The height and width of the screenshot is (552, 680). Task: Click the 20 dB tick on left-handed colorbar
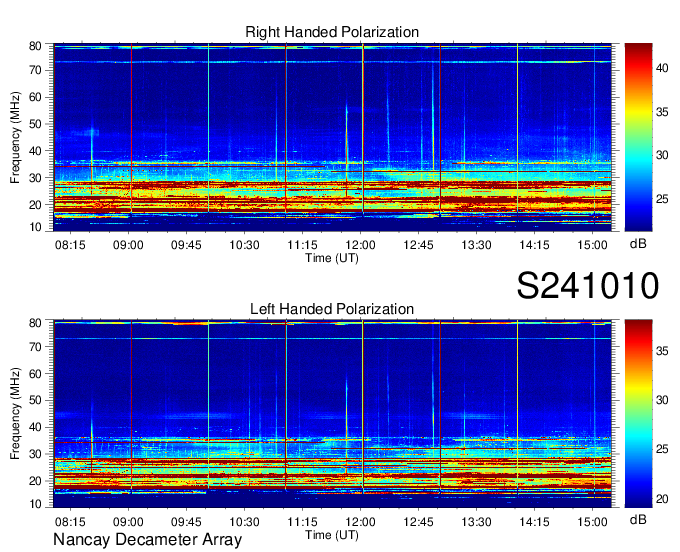click(x=662, y=499)
